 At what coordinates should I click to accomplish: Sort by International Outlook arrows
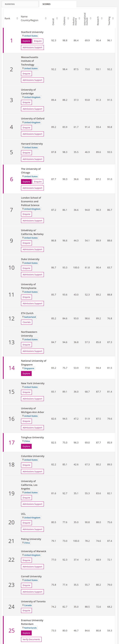point(90,19)
